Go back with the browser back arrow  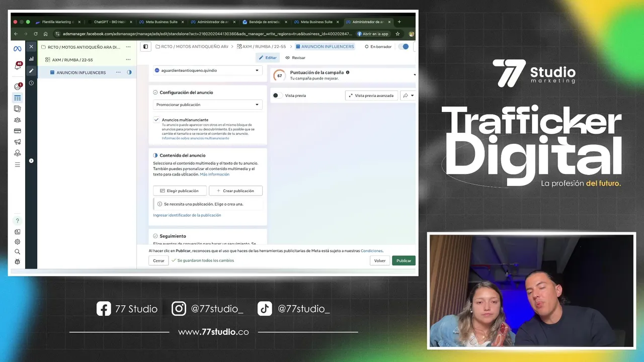16,34
